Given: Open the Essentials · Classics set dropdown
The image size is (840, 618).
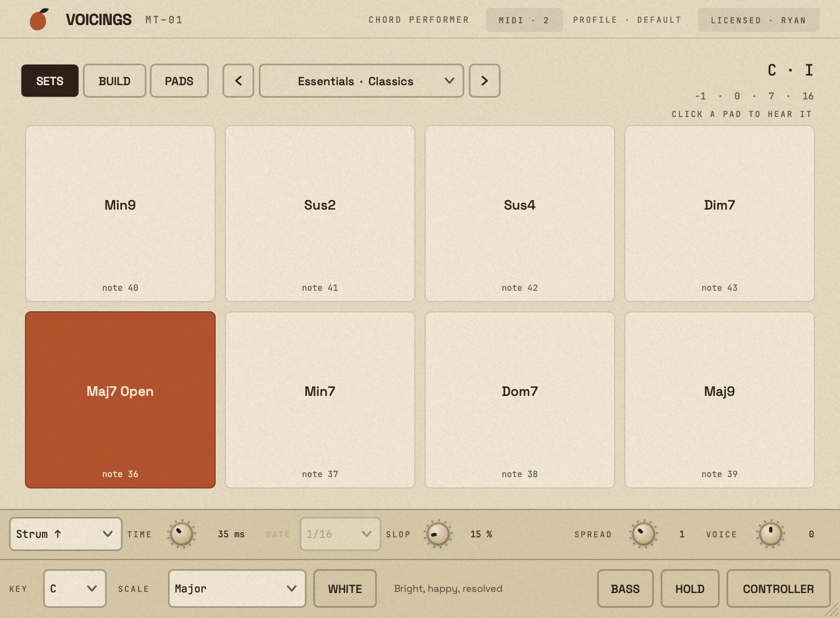Looking at the screenshot, I should [x=362, y=81].
